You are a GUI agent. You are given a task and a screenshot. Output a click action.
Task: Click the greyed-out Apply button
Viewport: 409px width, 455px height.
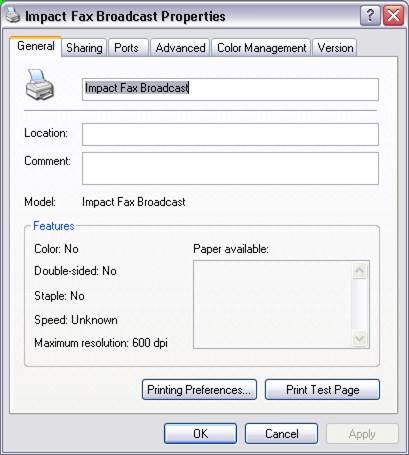[362, 434]
